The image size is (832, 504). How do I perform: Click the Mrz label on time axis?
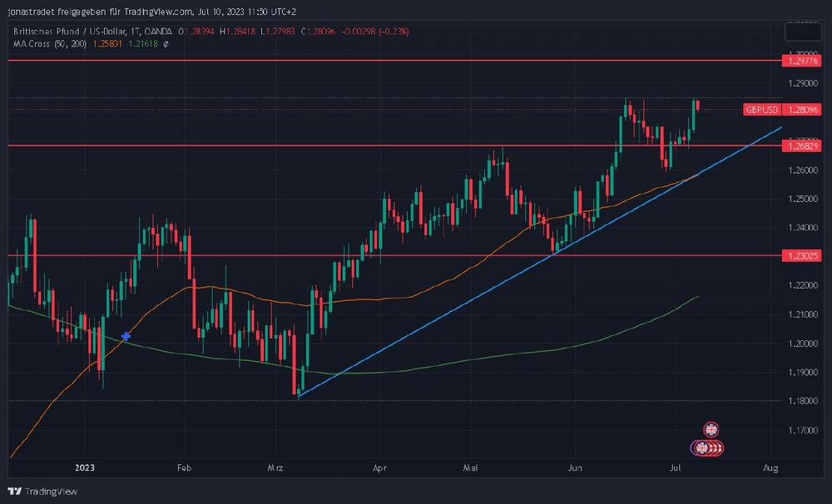(x=275, y=468)
